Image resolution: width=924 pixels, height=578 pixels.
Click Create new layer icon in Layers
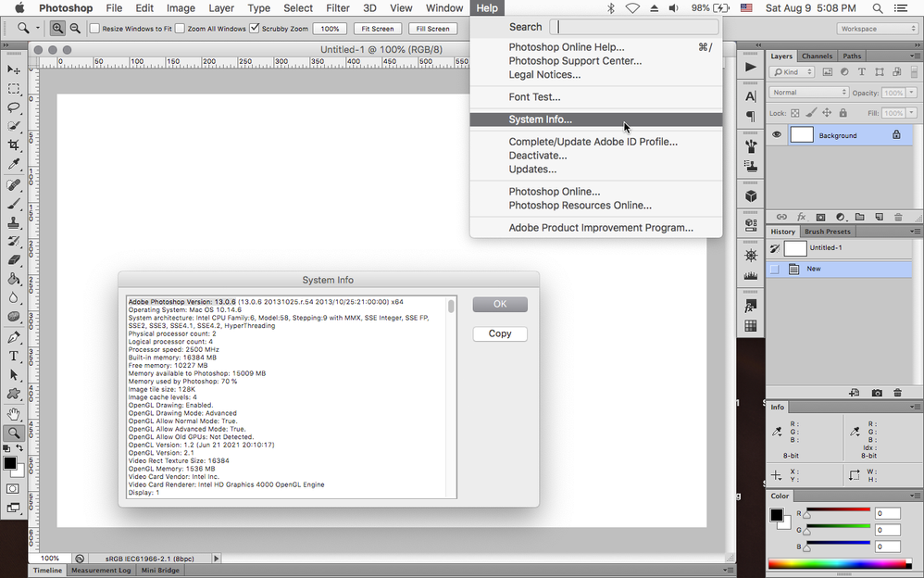[879, 217]
